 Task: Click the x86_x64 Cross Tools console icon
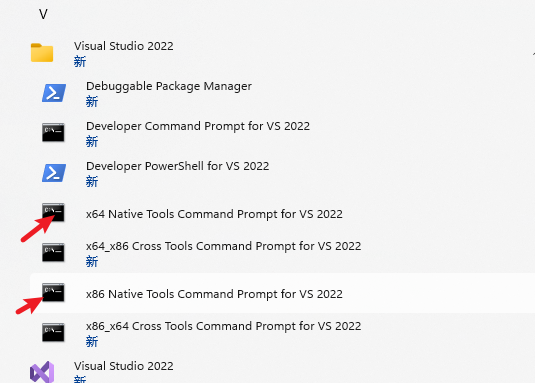pos(53,333)
